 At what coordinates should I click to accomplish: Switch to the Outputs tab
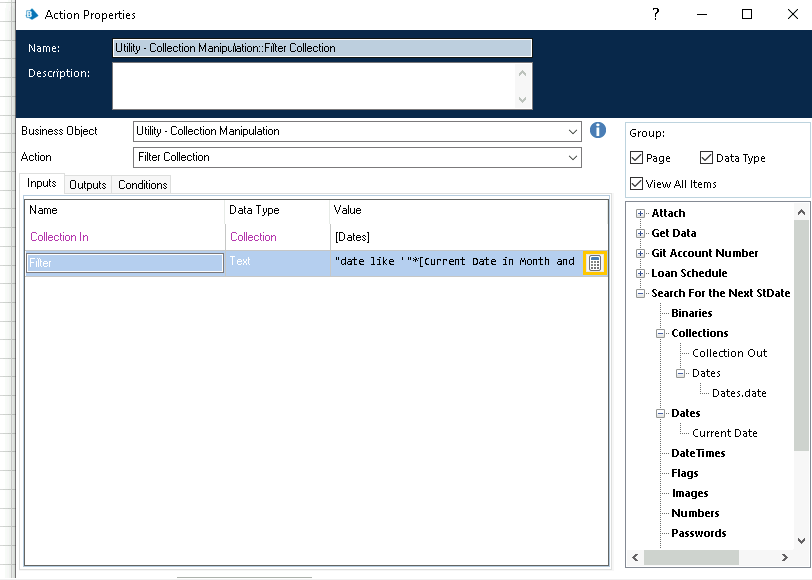(x=88, y=185)
